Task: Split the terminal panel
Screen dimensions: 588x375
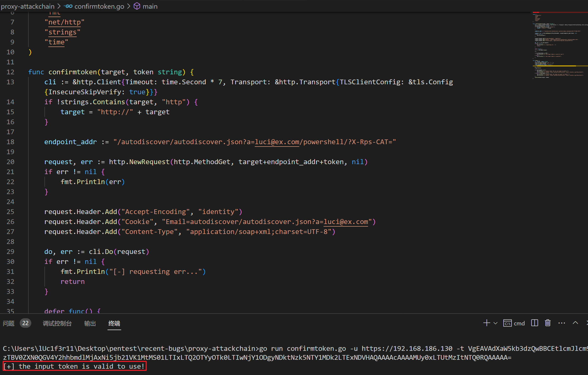Action: [534, 323]
